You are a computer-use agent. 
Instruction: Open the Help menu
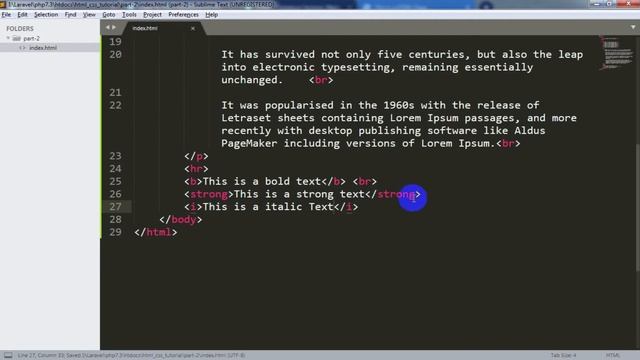point(211,15)
